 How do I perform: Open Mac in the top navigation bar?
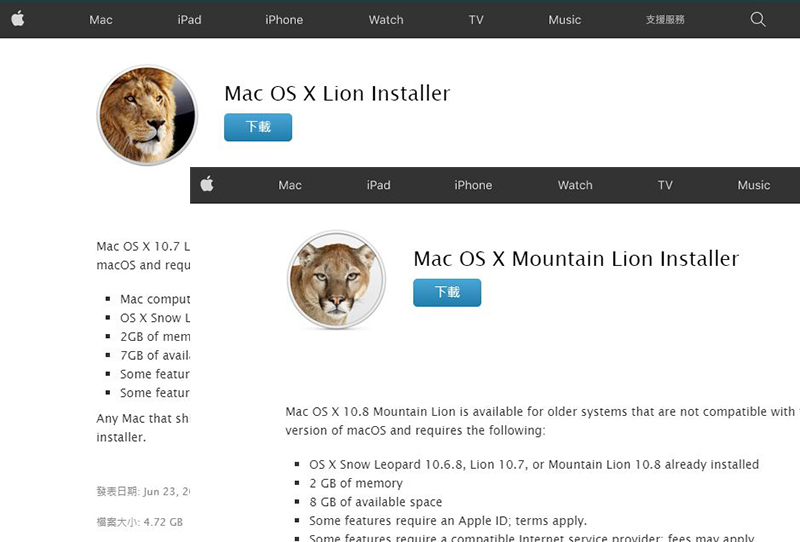(x=101, y=20)
